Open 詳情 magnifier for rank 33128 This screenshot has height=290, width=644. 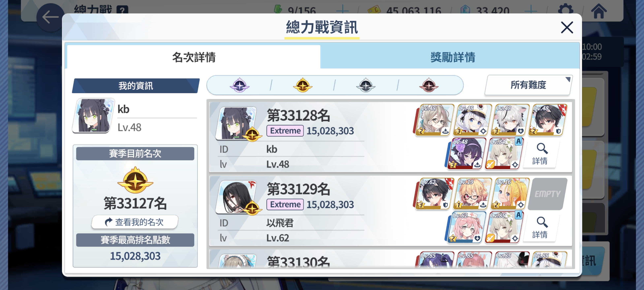[x=540, y=153]
